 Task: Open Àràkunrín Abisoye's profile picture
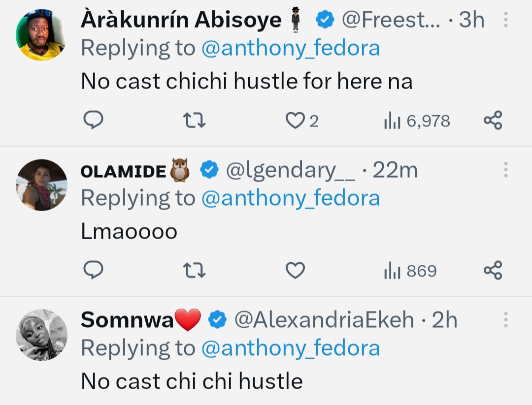(x=41, y=35)
